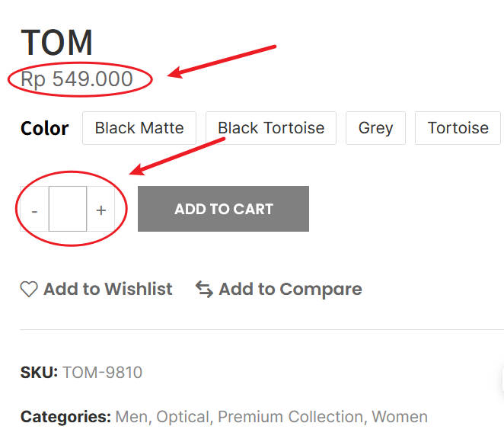Open the Premium Collection category link
Image resolution: width=504 pixels, height=439 pixels.
click(291, 417)
